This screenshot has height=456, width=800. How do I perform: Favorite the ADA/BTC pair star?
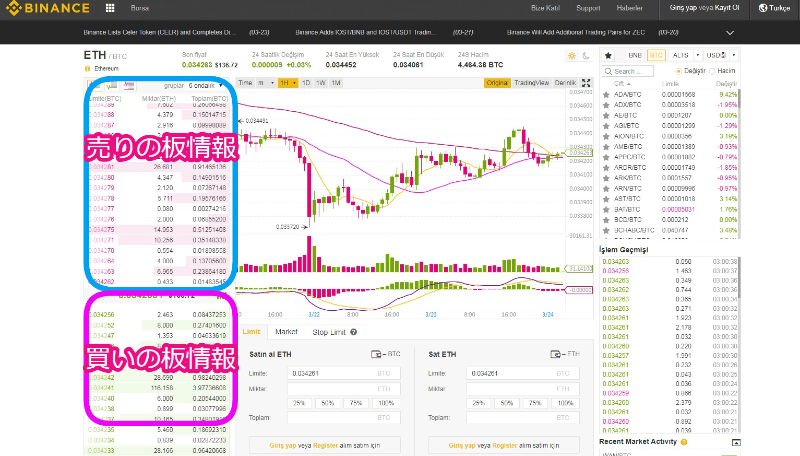606,96
